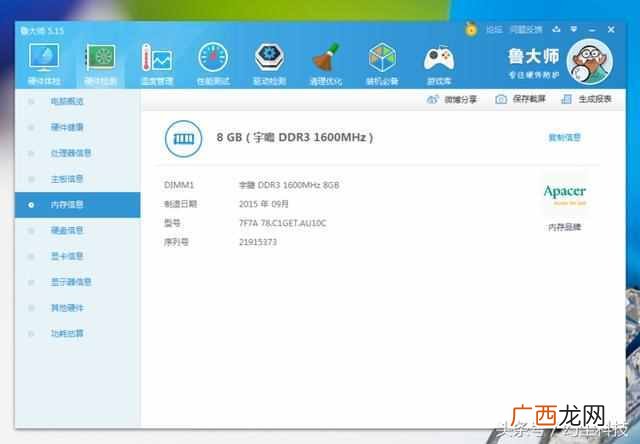
Task: Click the 内存品牌 label under the logo
Action: click(x=564, y=227)
